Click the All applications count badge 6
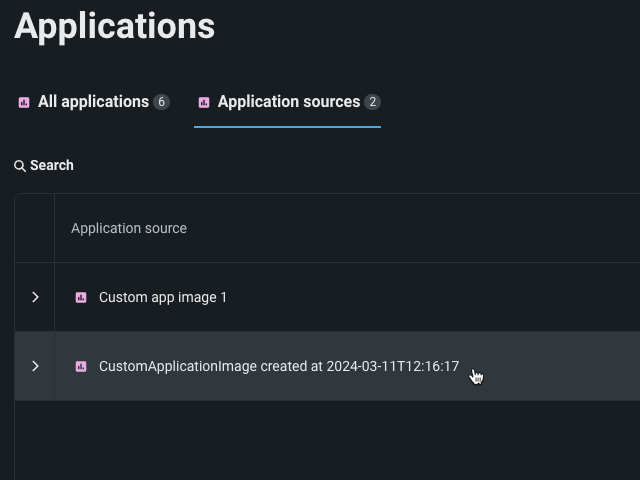Viewport: 640px width, 480px height. pos(161,102)
